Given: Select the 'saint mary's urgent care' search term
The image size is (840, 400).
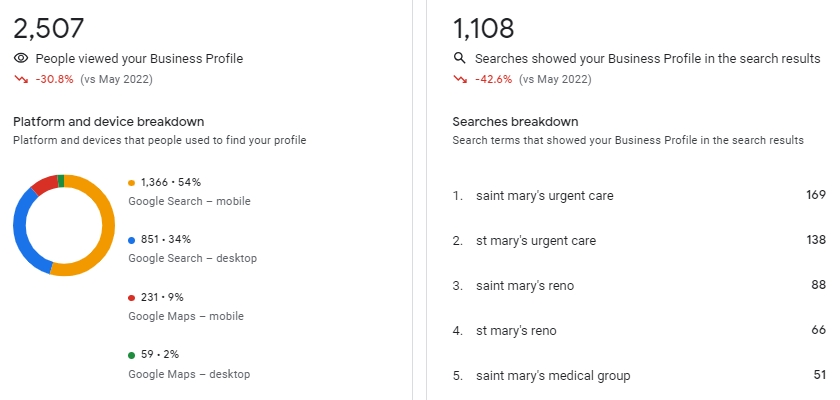Looking at the screenshot, I should [544, 196].
